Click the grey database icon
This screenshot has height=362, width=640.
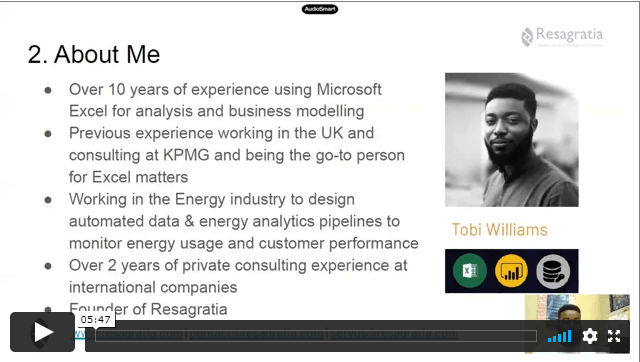pos(553,271)
